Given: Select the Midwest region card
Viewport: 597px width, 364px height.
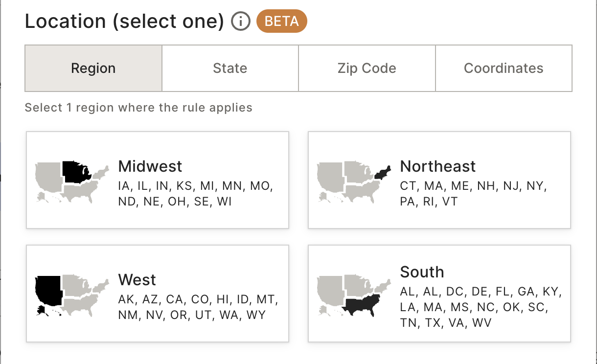Looking at the screenshot, I should 158,180.
